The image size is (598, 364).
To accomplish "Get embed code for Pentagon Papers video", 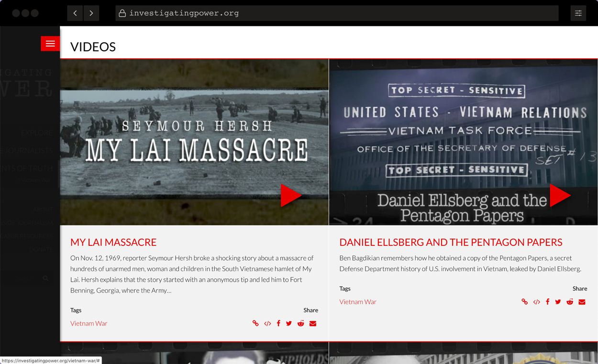I will click(537, 302).
